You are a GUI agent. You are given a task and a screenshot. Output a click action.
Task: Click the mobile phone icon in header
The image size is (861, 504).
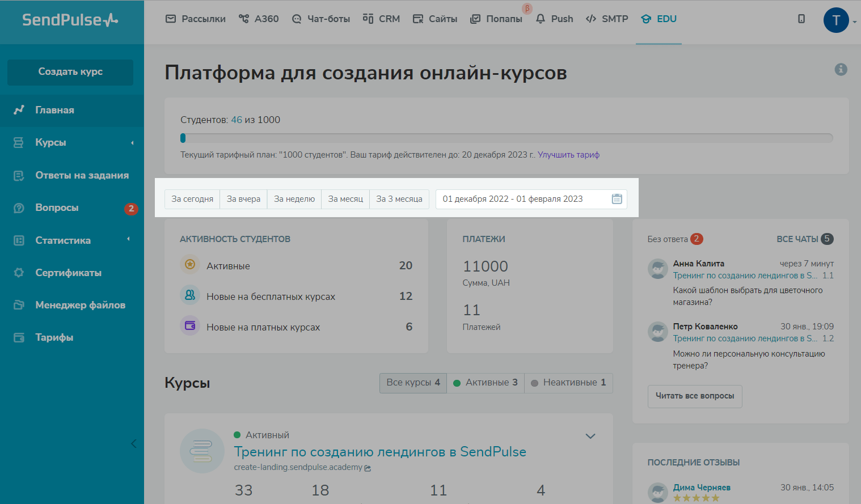[801, 19]
